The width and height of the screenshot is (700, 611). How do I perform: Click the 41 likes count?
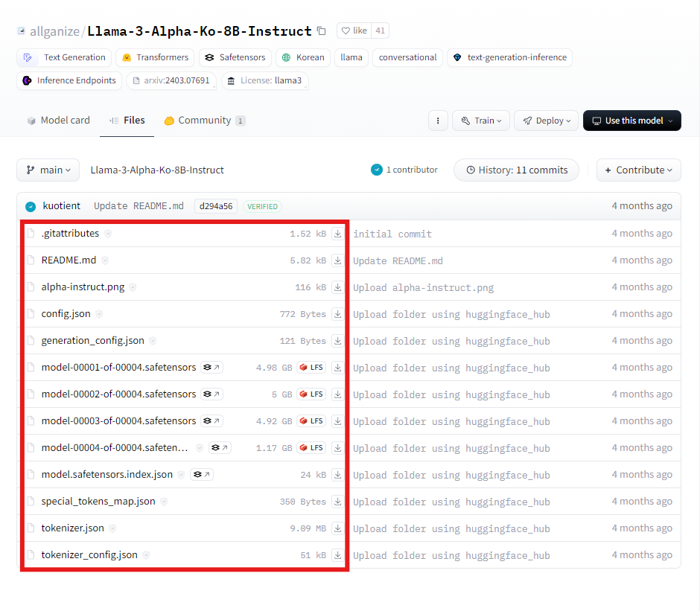pos(380,31)
